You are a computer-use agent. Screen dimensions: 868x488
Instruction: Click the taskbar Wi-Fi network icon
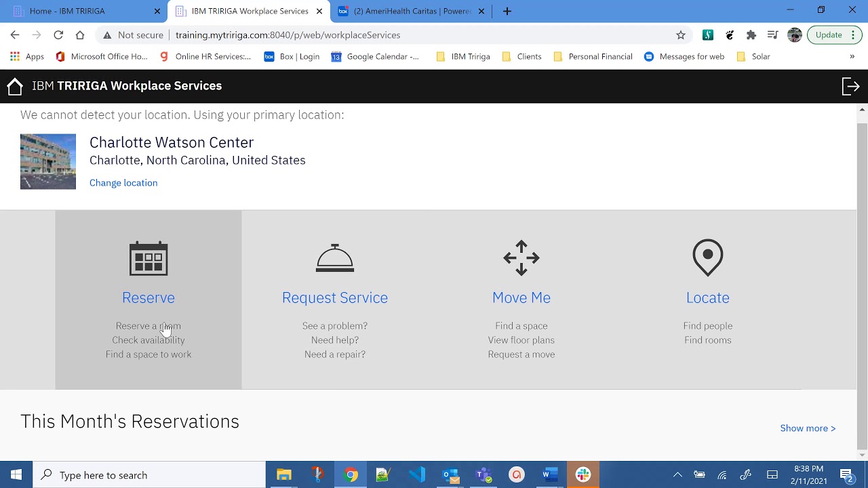coord(722,475)
